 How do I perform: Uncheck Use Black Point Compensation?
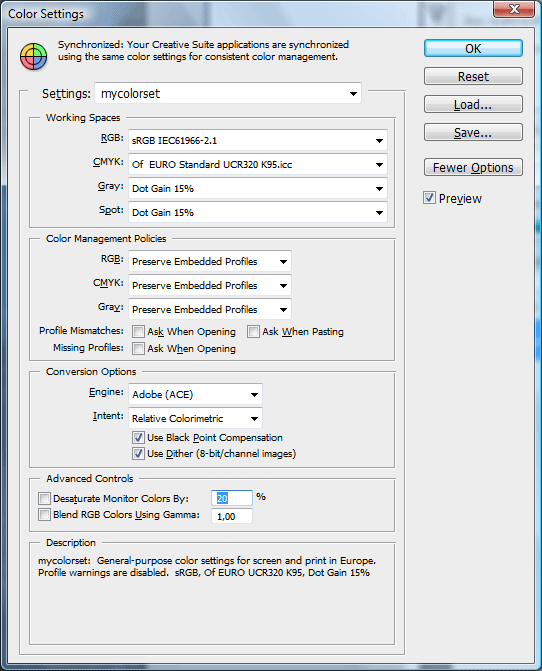click(x=138, y=437)
